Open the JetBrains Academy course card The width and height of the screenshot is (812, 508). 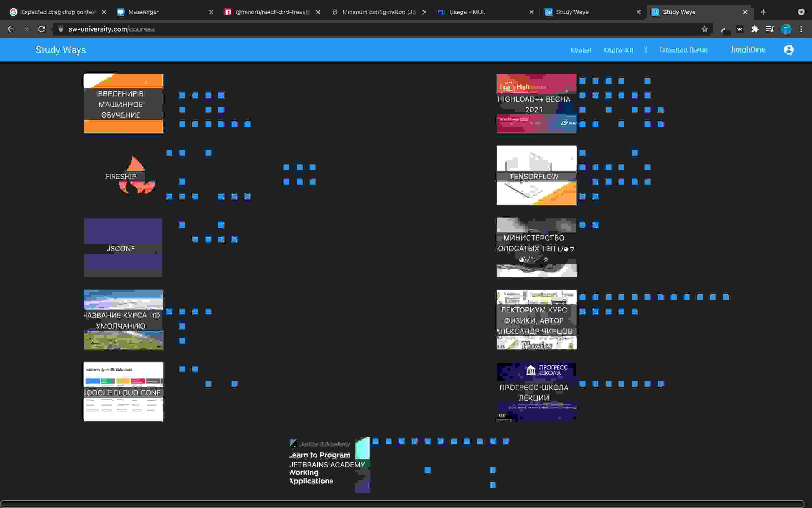[330, 464]
